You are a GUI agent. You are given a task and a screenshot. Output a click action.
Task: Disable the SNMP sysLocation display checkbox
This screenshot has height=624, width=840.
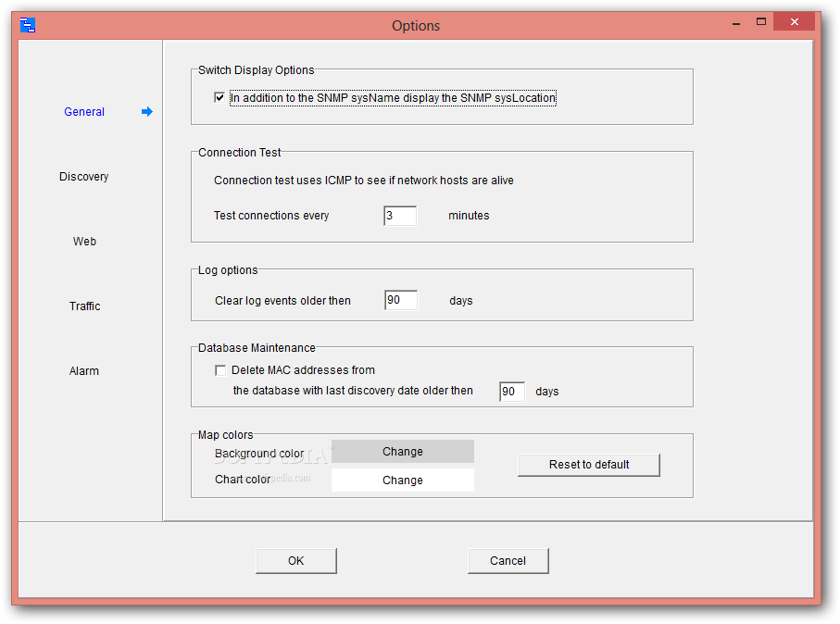219,97
